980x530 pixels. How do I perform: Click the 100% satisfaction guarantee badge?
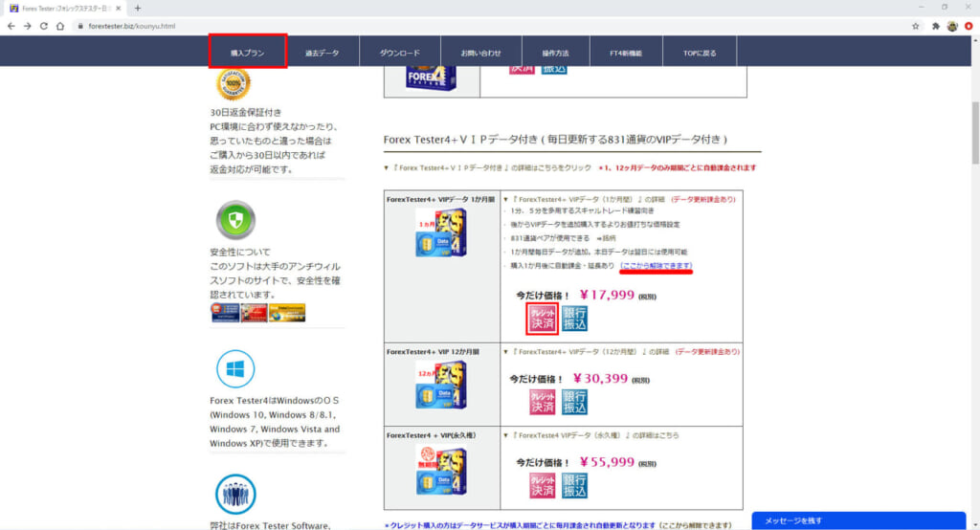tap(234, 83)
